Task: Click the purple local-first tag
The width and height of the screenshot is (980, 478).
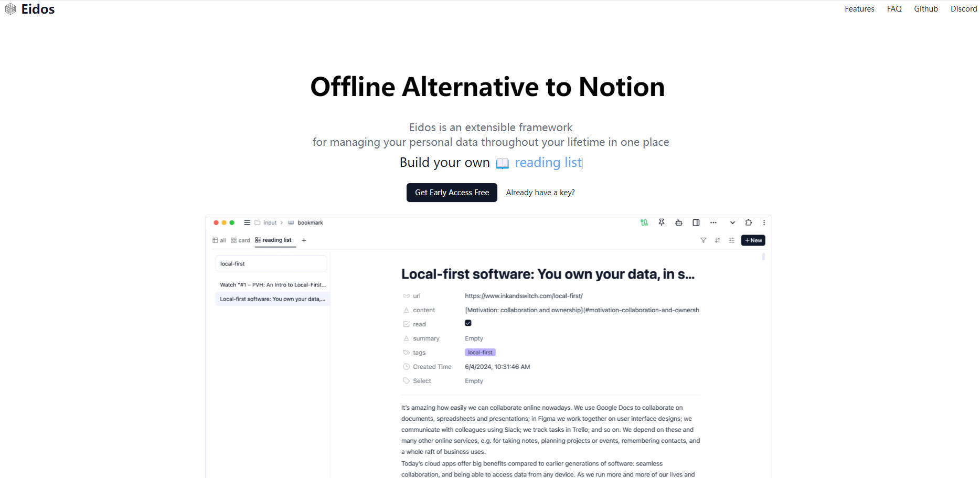Action: pyautogui.click(x=480, y=353)
